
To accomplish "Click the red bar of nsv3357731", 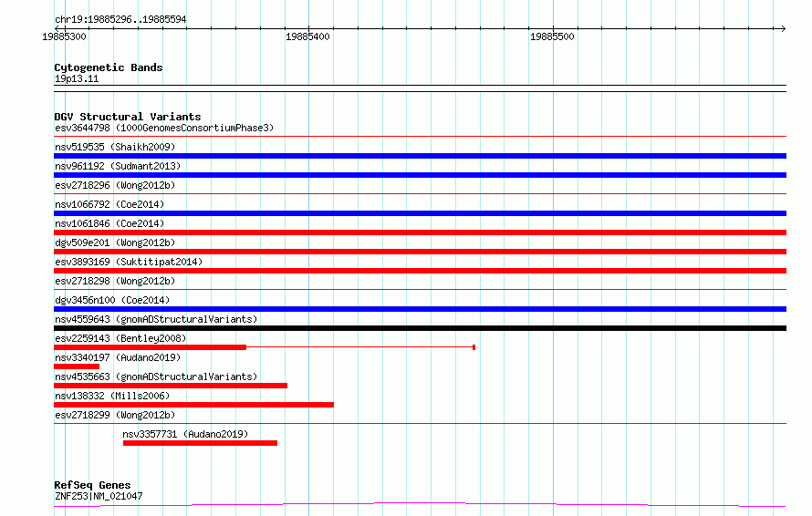I will [200, 443].
